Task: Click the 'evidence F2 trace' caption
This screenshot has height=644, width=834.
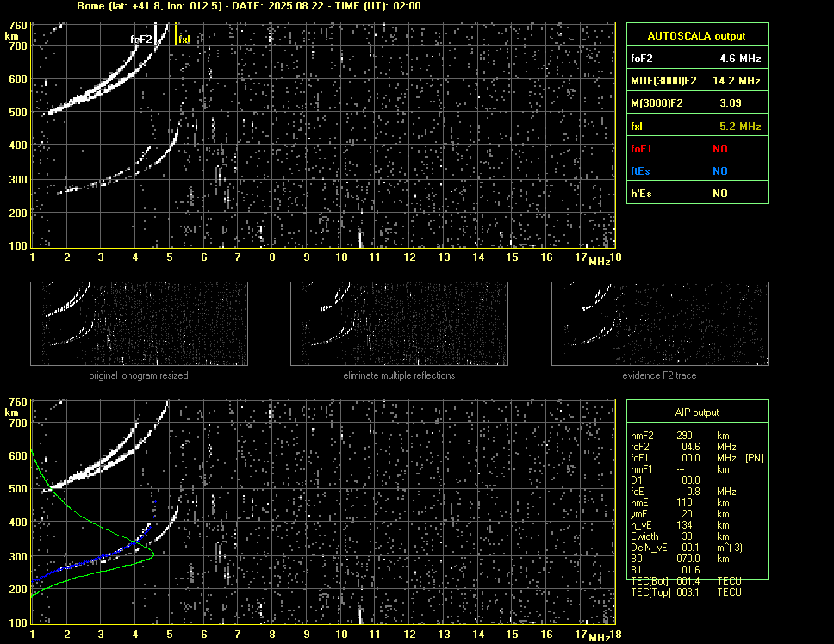Action: click(x=659, y=375)
